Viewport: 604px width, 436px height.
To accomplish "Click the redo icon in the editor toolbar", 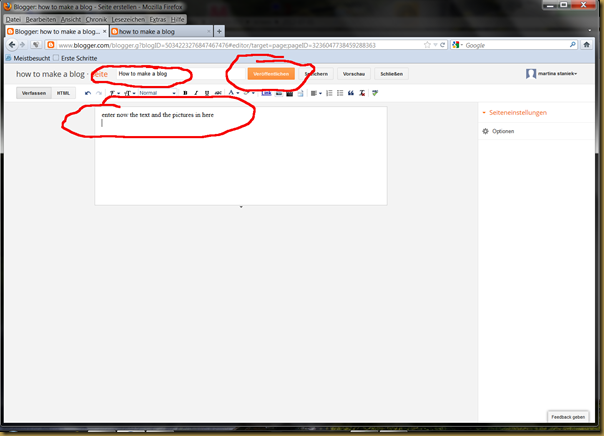I will (99, 93).
